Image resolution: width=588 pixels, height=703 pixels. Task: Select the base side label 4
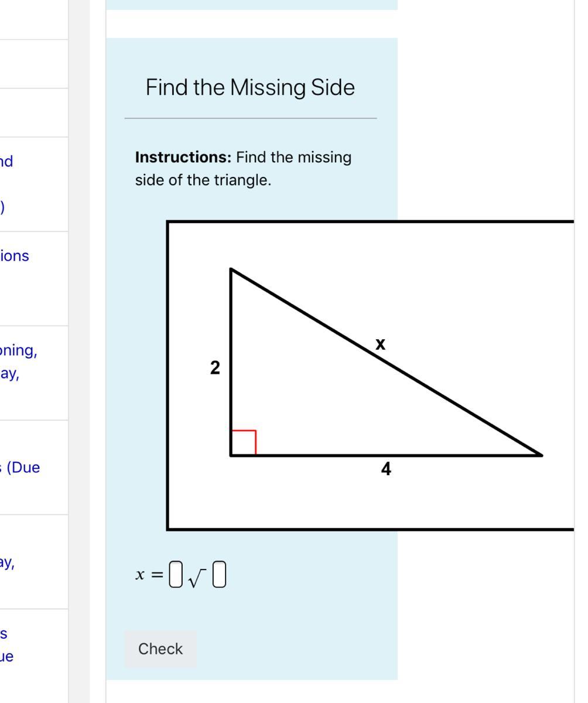[385, 469]
